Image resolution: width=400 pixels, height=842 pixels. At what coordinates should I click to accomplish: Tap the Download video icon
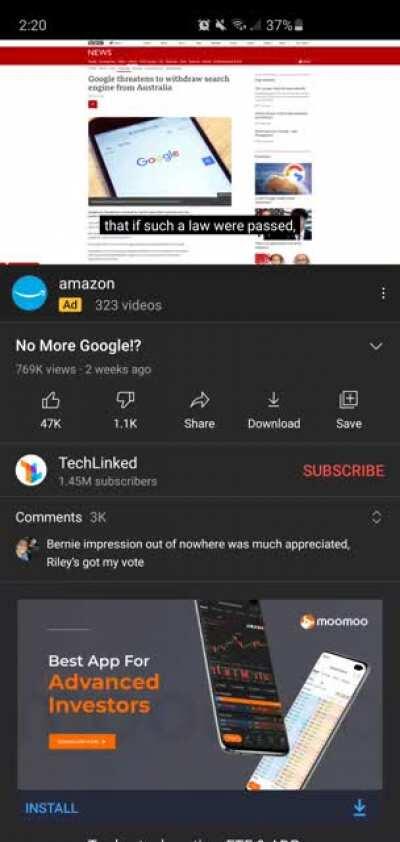(273, 400)
